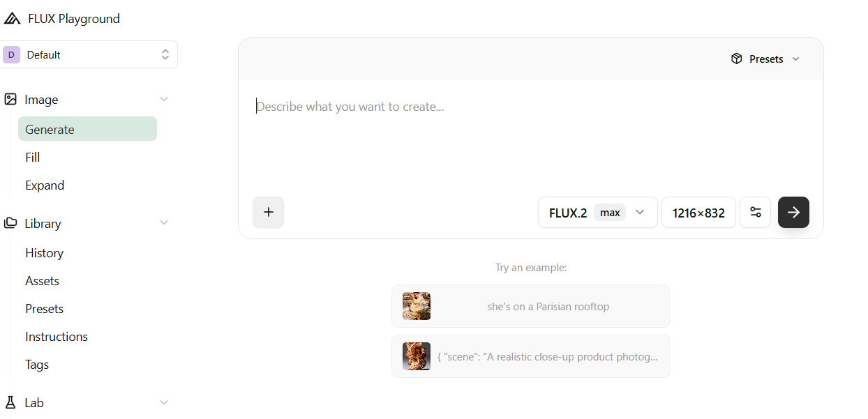Open the Default workspace selector
868x419 pixels.
click(89, 54)
